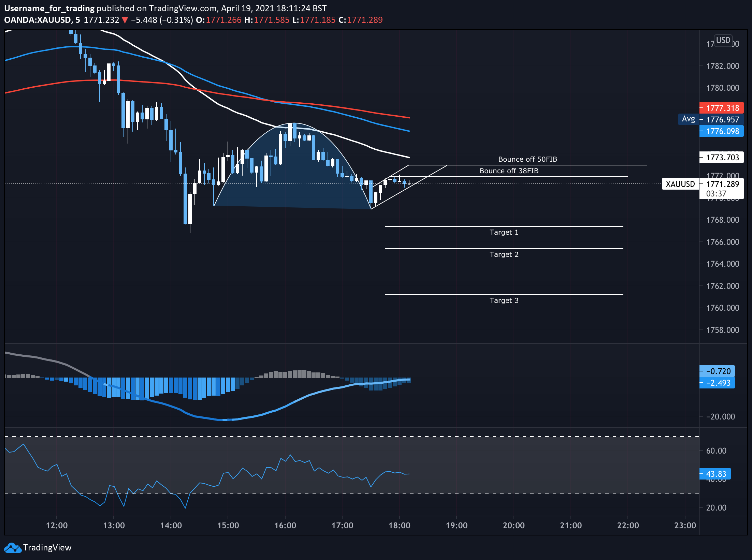Viewport: 752px width, 560px height.
Task: Click the -20.000 MACD axis label
Action: coord(721,417)
